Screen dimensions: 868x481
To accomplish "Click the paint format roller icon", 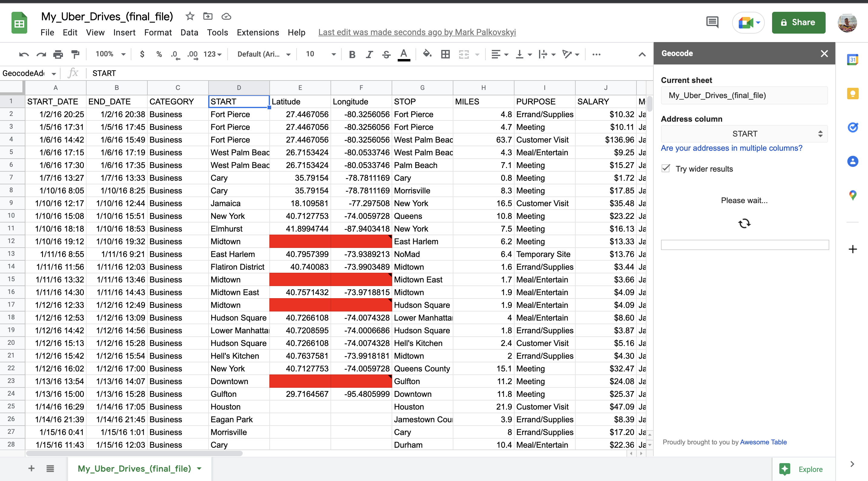I will (75, 54).
